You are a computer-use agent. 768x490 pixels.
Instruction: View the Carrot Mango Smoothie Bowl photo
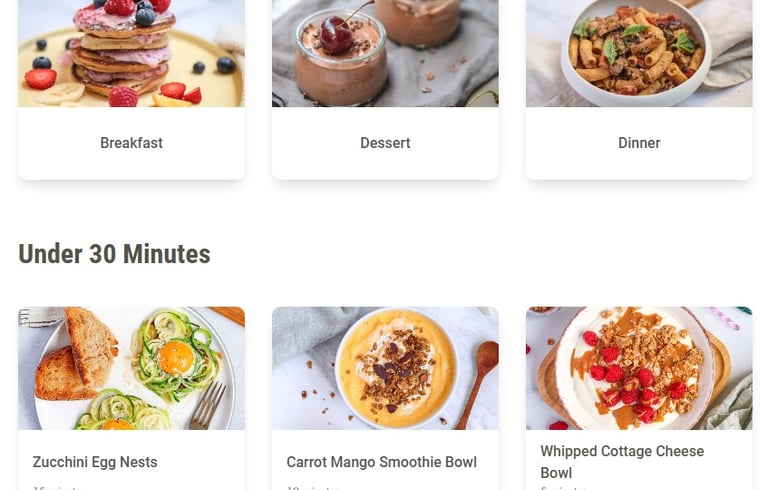tap(385, 368)
